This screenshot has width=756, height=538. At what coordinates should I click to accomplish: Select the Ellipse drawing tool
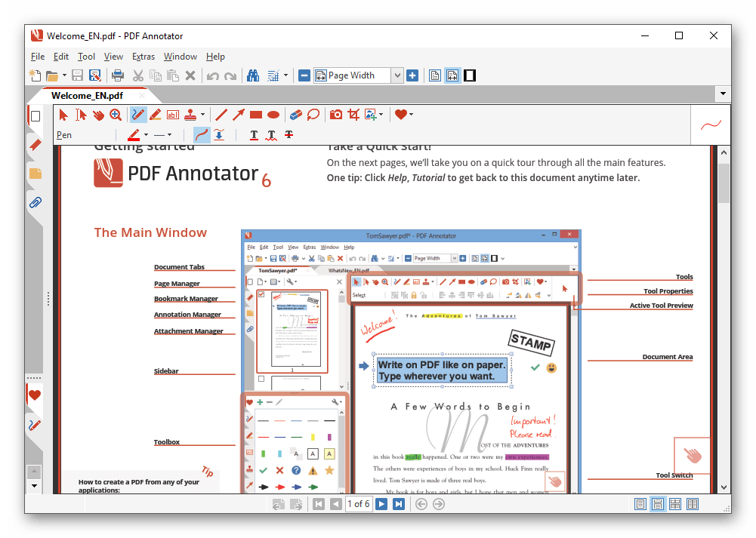point(273,114)
